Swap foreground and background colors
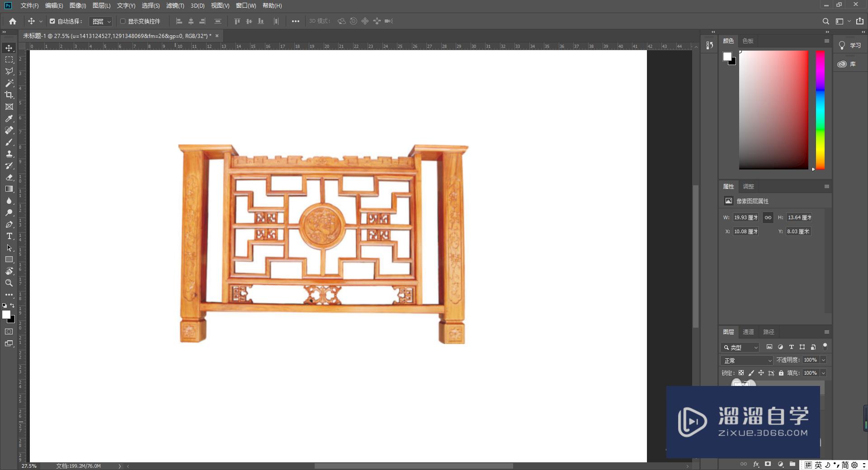Image resolution: width=868 pixels, height=470 pixels. coord(12,306)
